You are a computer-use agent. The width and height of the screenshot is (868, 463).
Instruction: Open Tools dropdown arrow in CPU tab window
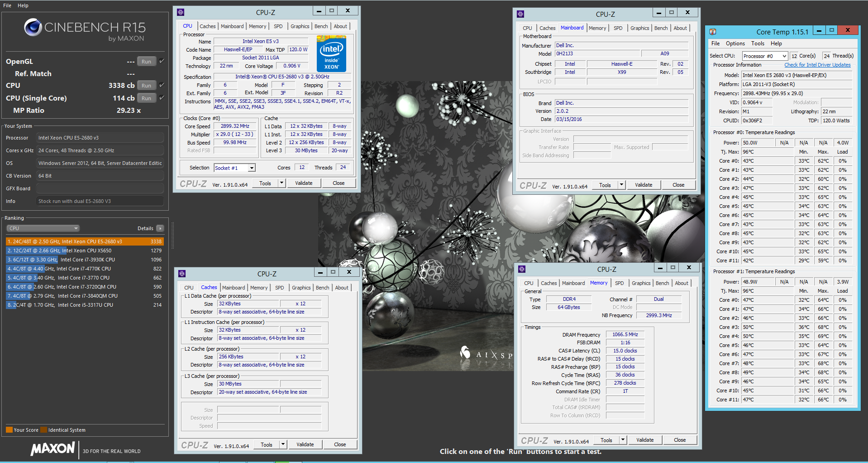pos(281,183)
